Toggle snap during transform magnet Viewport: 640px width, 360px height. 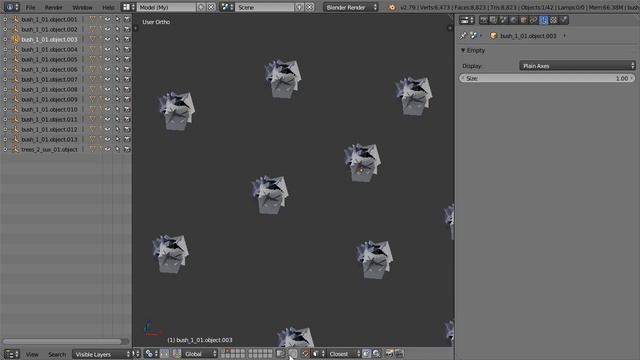[306, 354]
